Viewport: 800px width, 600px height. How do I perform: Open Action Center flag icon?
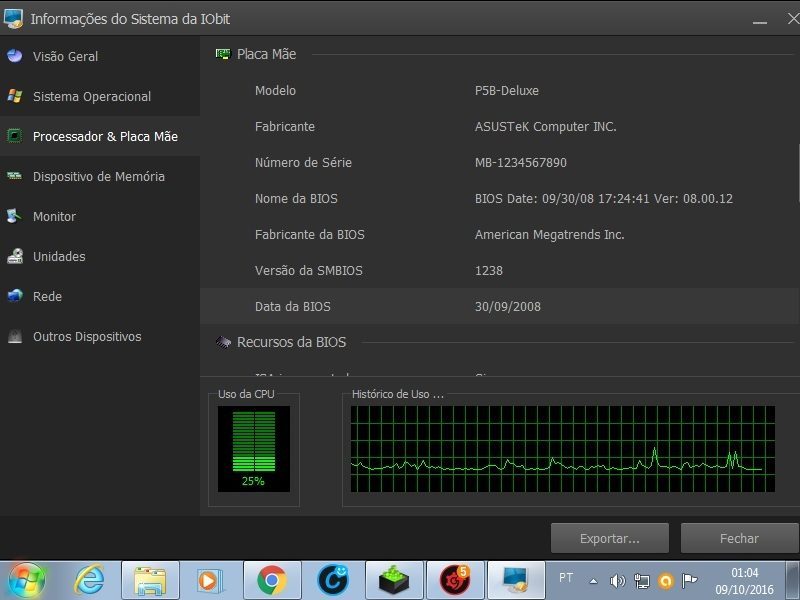click(689, 580)
